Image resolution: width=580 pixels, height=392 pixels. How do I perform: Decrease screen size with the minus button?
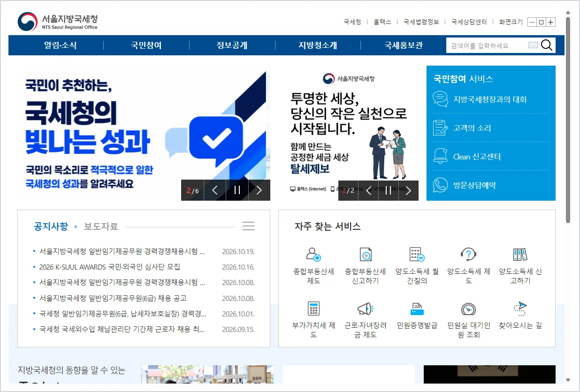532,22
